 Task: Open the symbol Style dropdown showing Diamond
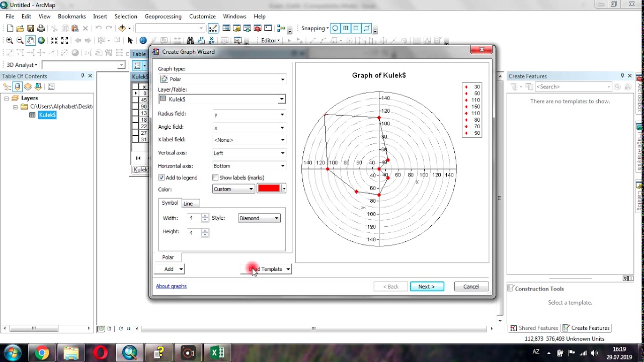(x=259, y=218)
